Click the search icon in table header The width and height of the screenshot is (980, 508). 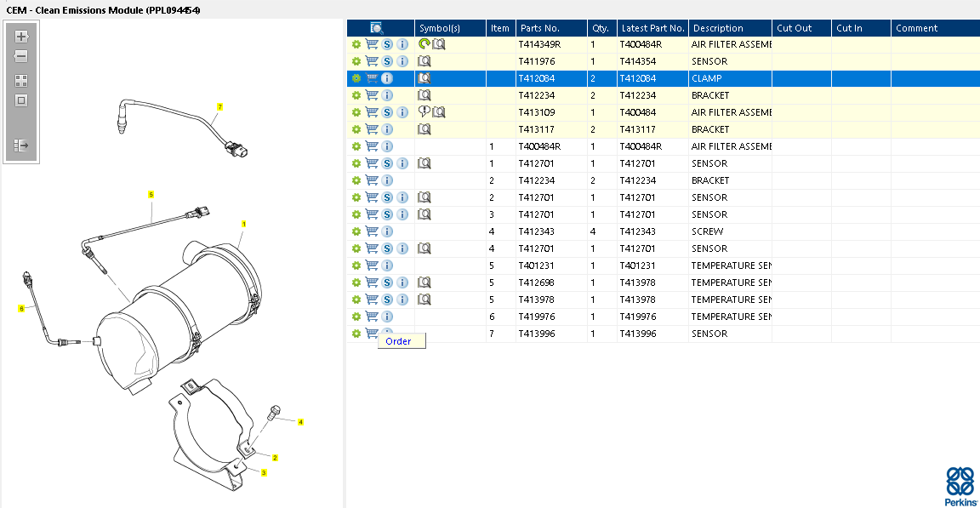coord(377,28)
